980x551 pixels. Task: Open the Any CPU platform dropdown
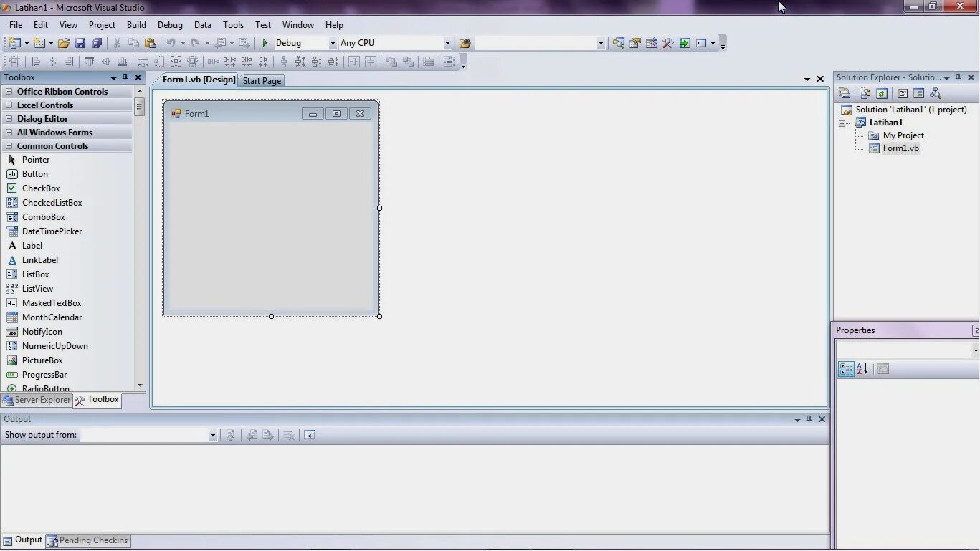pos(447,43)
